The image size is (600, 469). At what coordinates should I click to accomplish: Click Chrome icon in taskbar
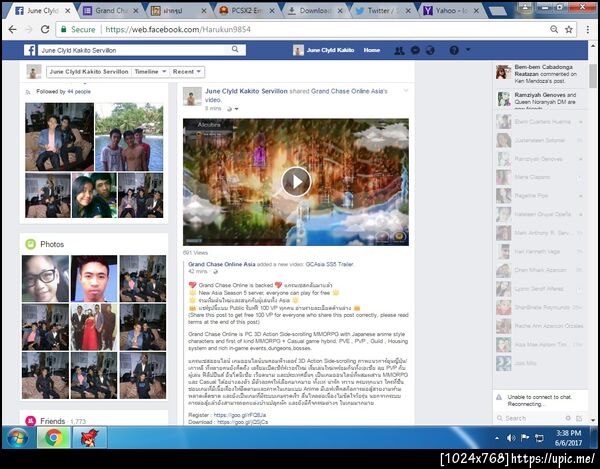click(x=54, y=438)
